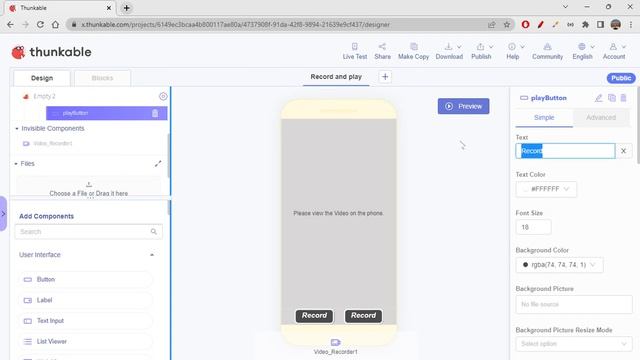The height and width of the screenshot is (360, 640).
Task: Open the Advanced properties tab
Action: click(x=601, y=118)
